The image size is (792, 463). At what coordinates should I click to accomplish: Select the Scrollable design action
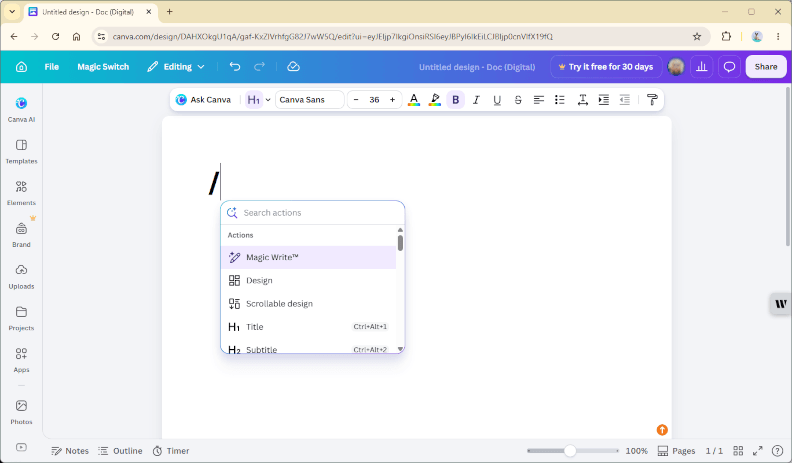[x=309, y=303]
